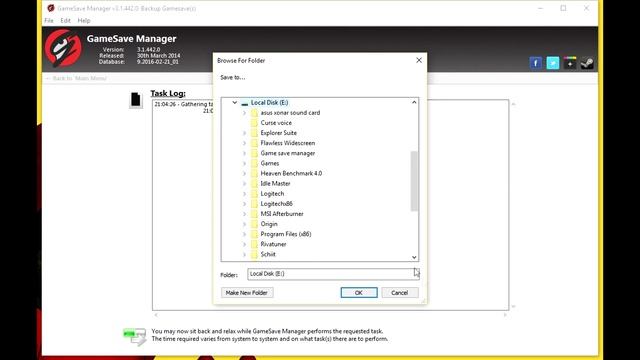The height and width of the screenshot is (360, 640).
Task: Click the GameSave Manager logo
Action: [63, 48]
